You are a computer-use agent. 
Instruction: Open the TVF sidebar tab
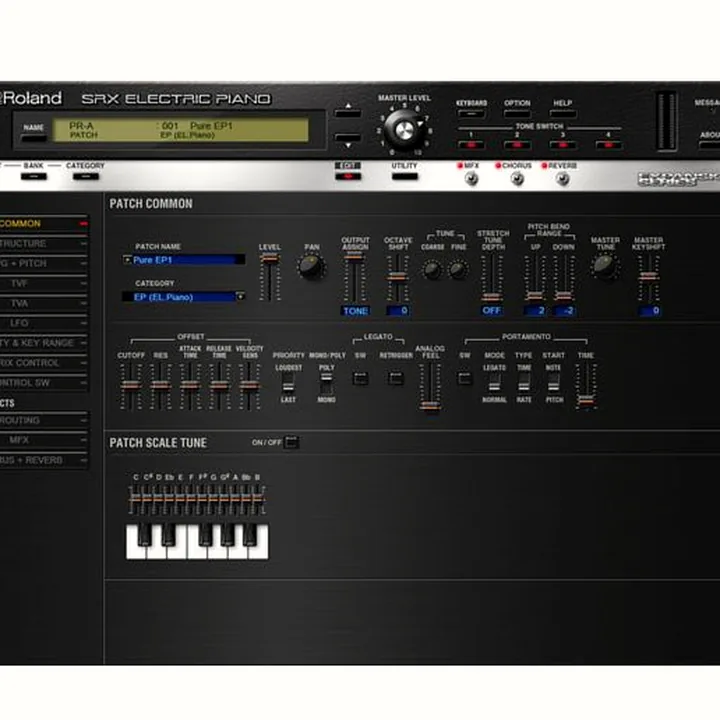click(44, 283)
